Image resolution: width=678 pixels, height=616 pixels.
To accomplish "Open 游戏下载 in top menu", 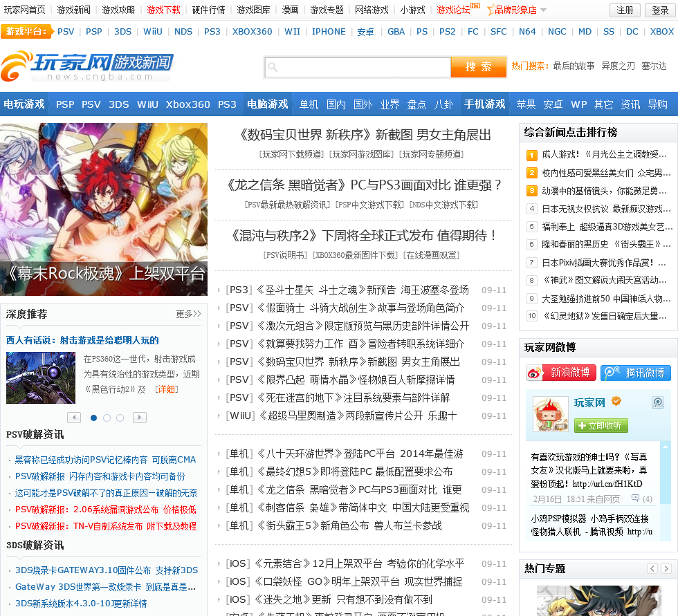I will (163, 10).
